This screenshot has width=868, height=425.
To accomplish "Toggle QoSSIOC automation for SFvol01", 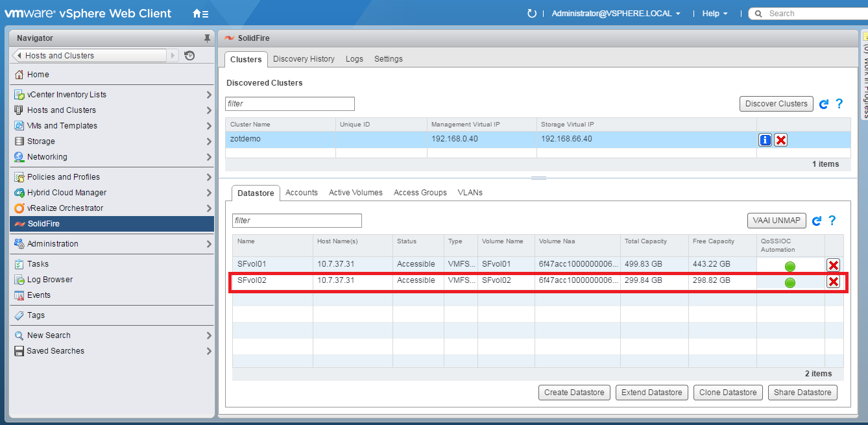I will click(790, 266).
